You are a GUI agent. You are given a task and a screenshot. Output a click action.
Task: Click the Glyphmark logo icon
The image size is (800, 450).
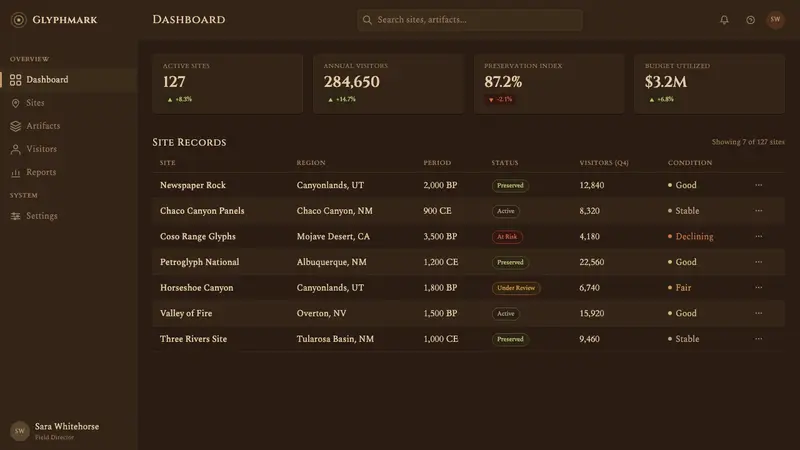pos(18,20)
